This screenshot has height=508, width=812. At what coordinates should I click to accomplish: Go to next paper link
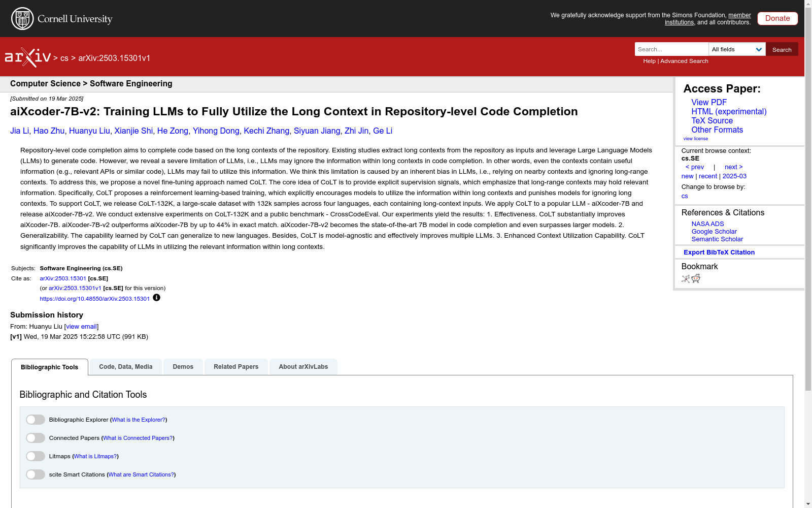(x=734, y=167)
